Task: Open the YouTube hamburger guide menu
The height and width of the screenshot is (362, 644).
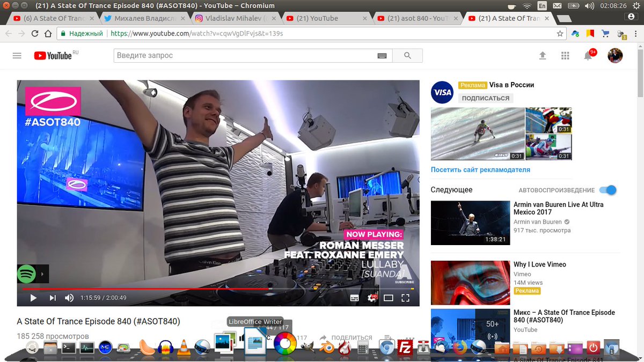Action: pos(17,56)
